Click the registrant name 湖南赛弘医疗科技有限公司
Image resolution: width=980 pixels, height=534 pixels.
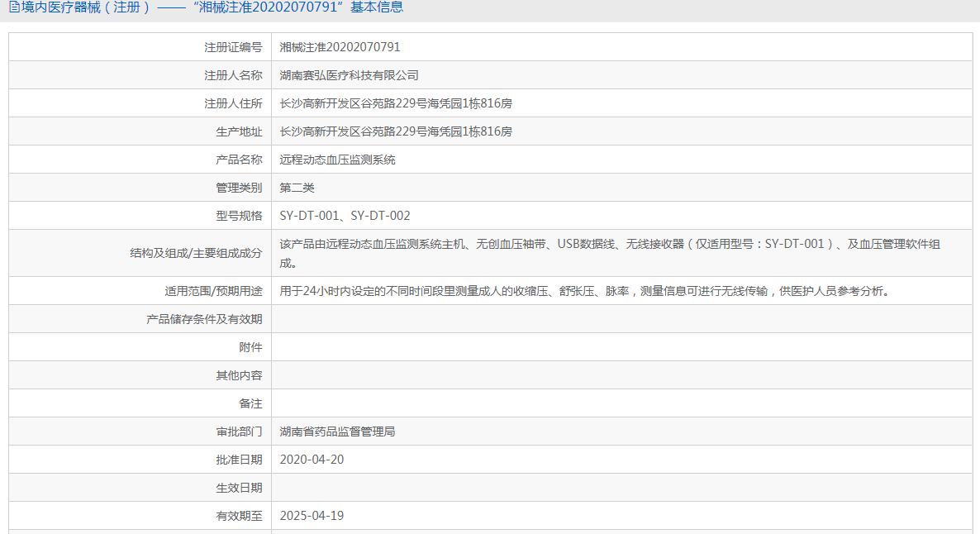pyautogui.click(x=349, y=75)
